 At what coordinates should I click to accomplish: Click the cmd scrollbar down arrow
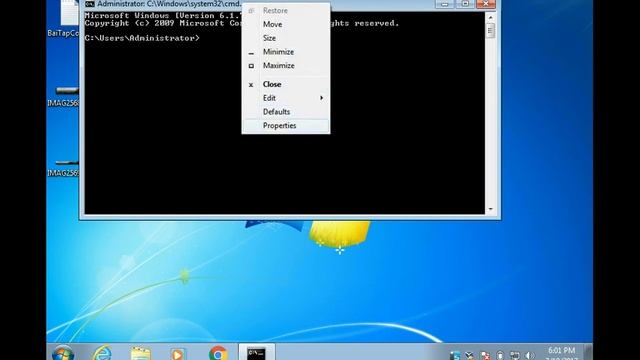491,209
